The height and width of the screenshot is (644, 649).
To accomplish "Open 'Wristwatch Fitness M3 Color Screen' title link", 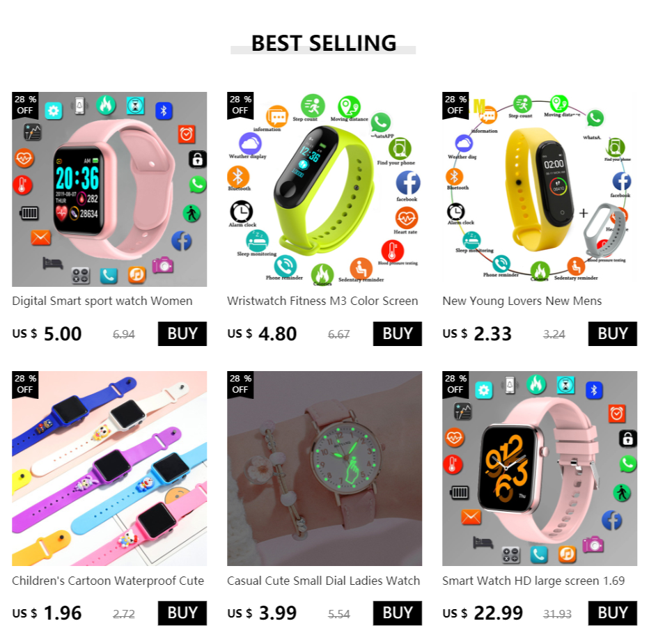I will click(x=322, y=301).
